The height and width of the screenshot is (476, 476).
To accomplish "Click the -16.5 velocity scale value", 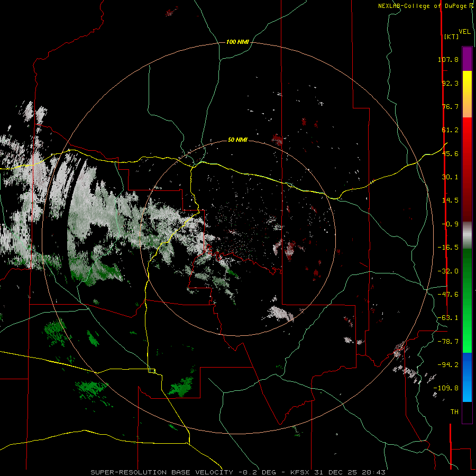I will coord(448,248).
